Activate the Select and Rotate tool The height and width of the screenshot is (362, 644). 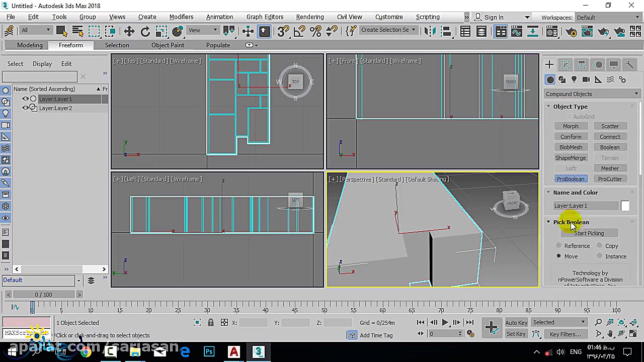point(145,32)
